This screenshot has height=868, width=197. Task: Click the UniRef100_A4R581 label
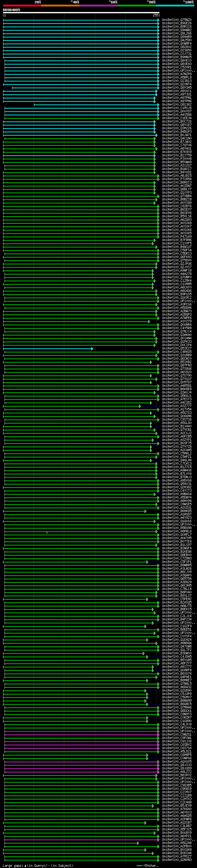(x=176, y=386)
